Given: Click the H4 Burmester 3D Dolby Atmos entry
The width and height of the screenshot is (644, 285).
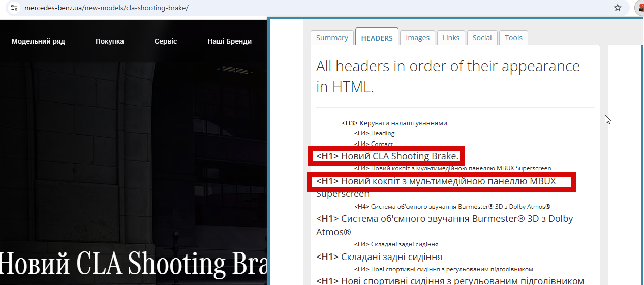Looking at the screenshot, I should click(452, 206).
